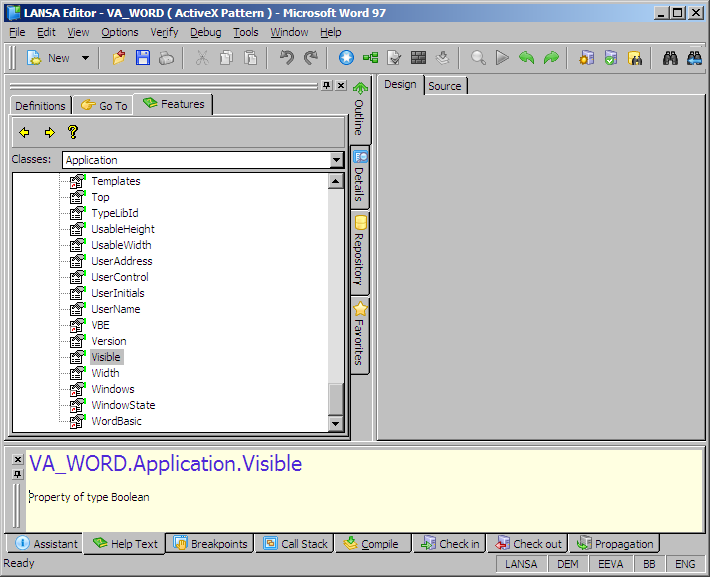Click the Open folder toolbar icon

[119, 58]
